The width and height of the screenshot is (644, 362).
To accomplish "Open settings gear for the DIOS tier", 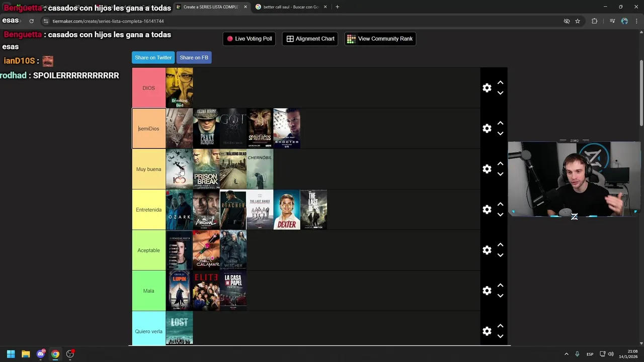I will 487,88.
